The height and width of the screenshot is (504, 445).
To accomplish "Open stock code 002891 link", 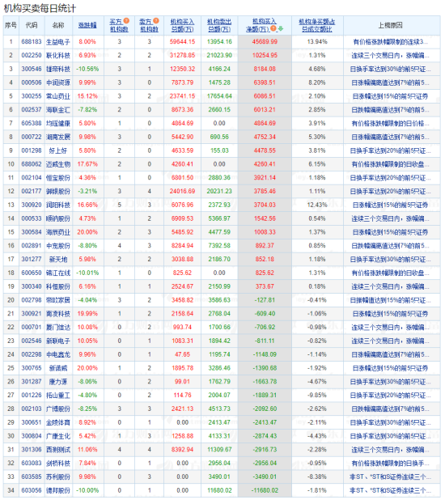I will 32,246.
